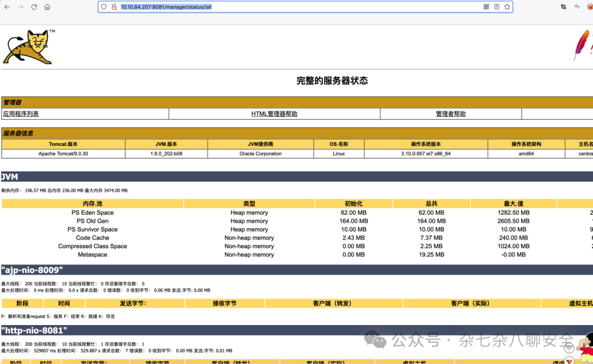Viewport: 593px width, 364px height.
Task: Select the 1282.50 MB max value
Action: pyautogui.click(x=513, y=213)
